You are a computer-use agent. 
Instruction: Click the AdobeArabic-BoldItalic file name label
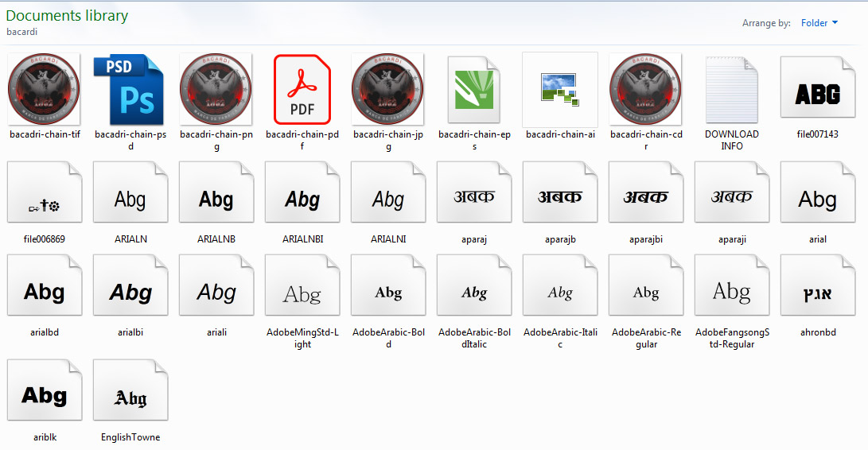474,338
